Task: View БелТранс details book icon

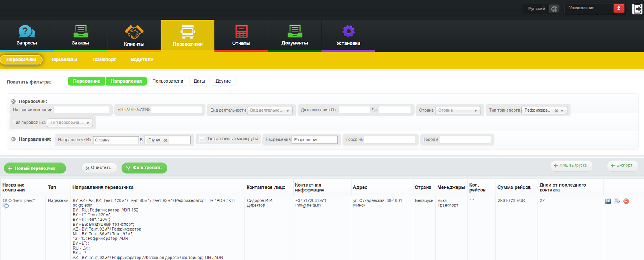Action: click(608, 201)
